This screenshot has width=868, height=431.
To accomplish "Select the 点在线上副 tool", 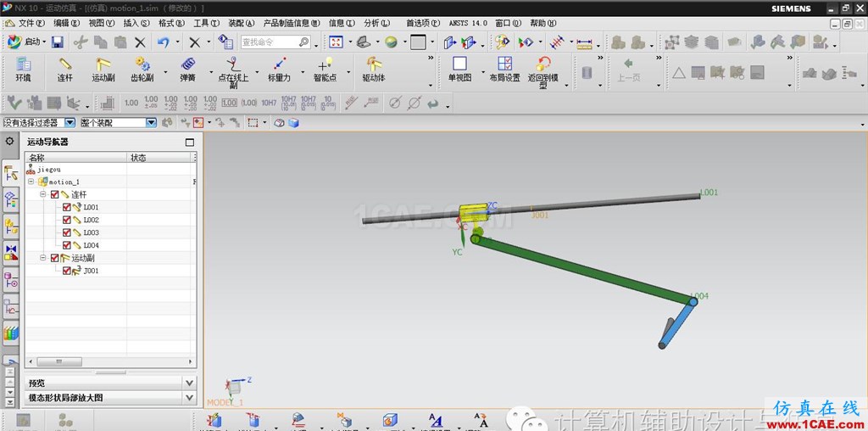I will [233, 73].
